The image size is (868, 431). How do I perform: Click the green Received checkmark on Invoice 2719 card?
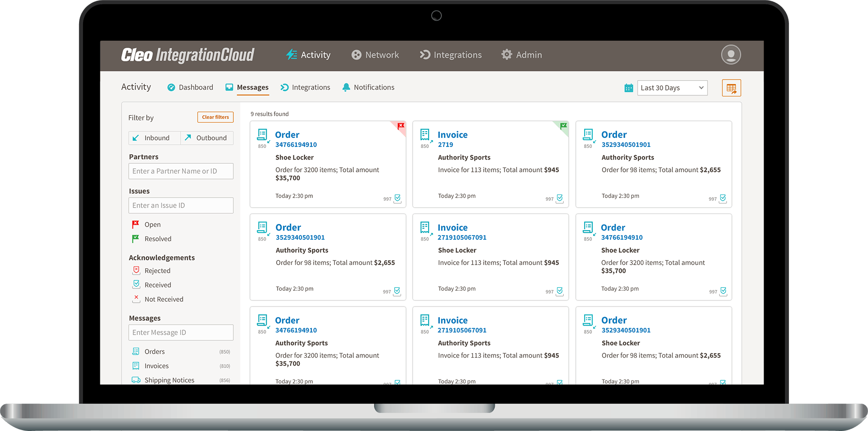[x=560, y=198]
